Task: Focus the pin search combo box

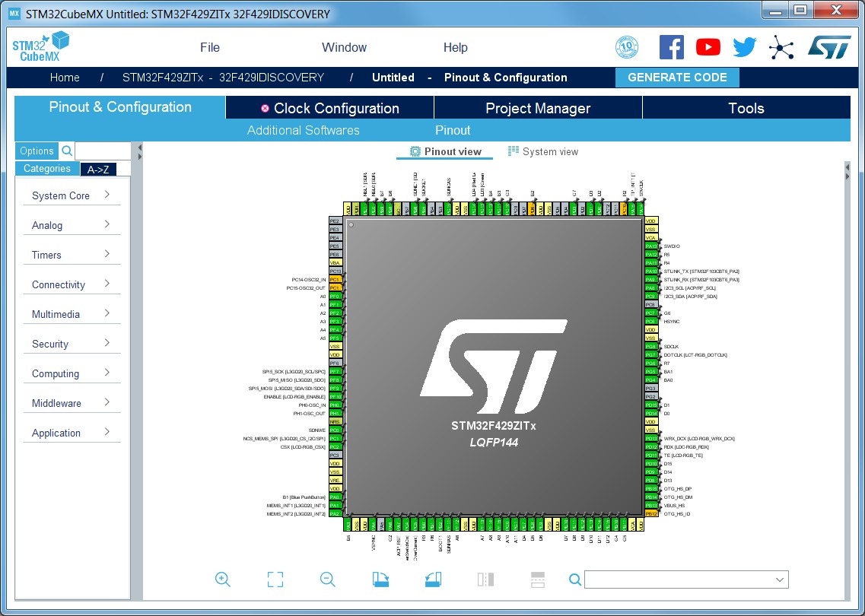Action: tap(686, 579)
